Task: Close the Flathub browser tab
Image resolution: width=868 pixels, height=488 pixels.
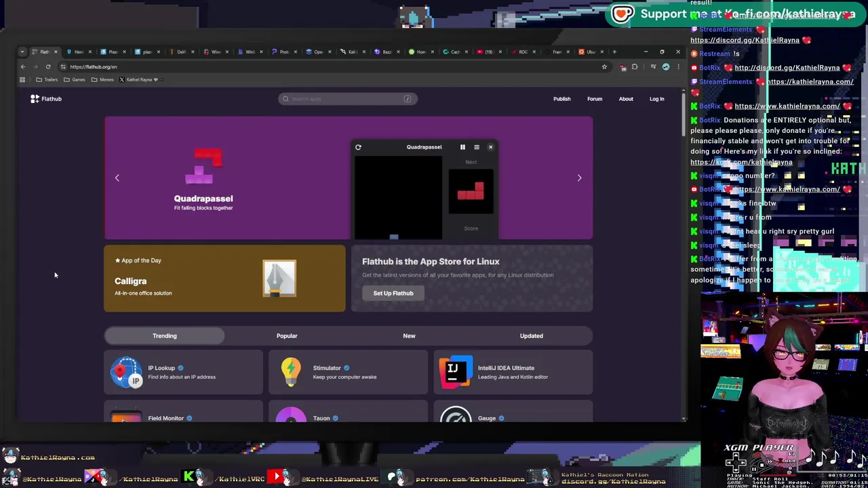Action: tap(56, 52)
